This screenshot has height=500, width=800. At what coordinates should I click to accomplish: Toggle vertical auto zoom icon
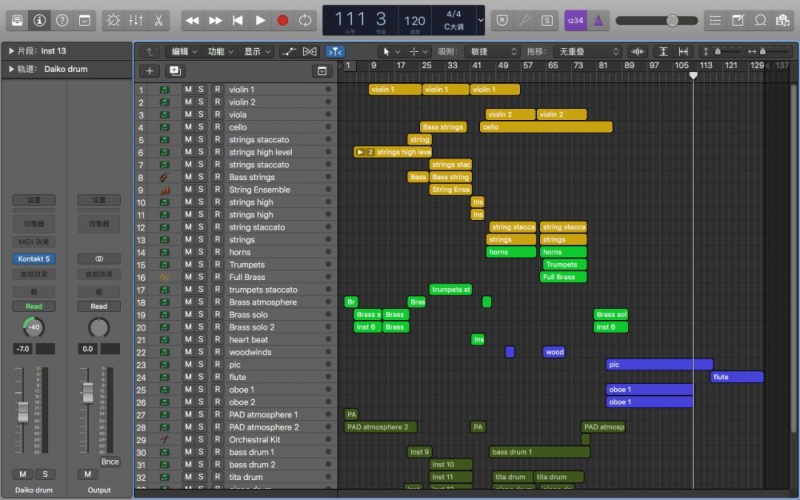(663, 52)
